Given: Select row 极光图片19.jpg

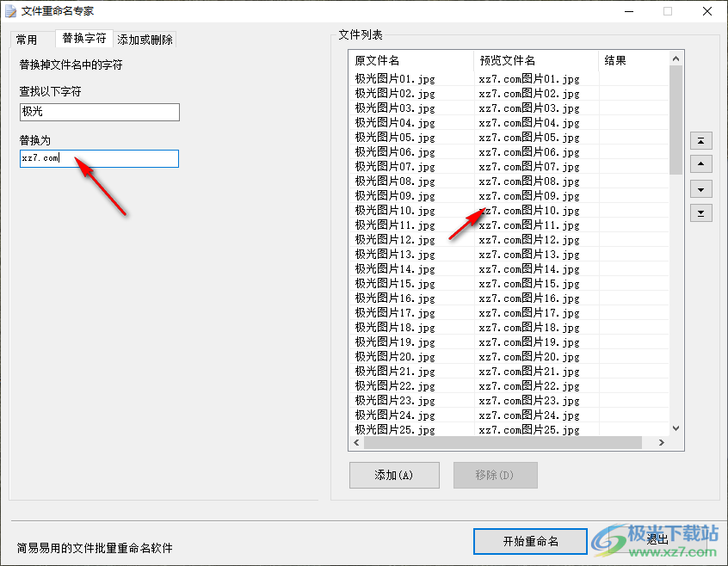Looking at the screenshot, I should tap(509, 341).
